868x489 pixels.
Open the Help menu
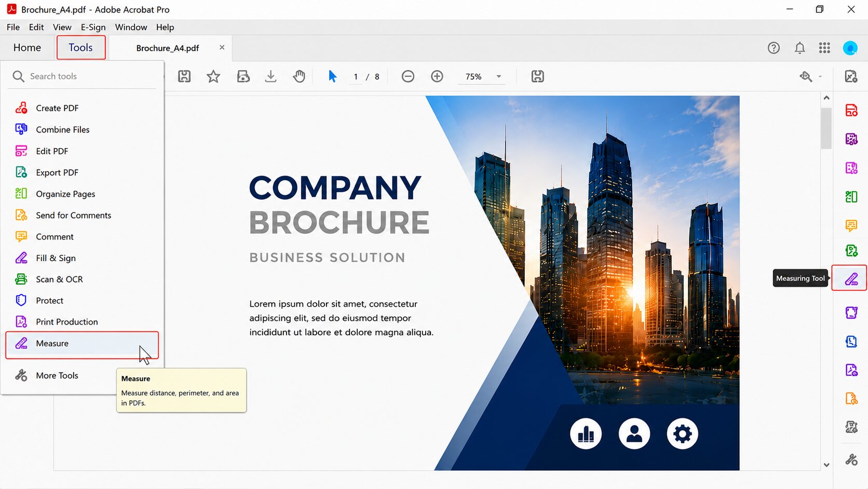[x=165, y=27]
